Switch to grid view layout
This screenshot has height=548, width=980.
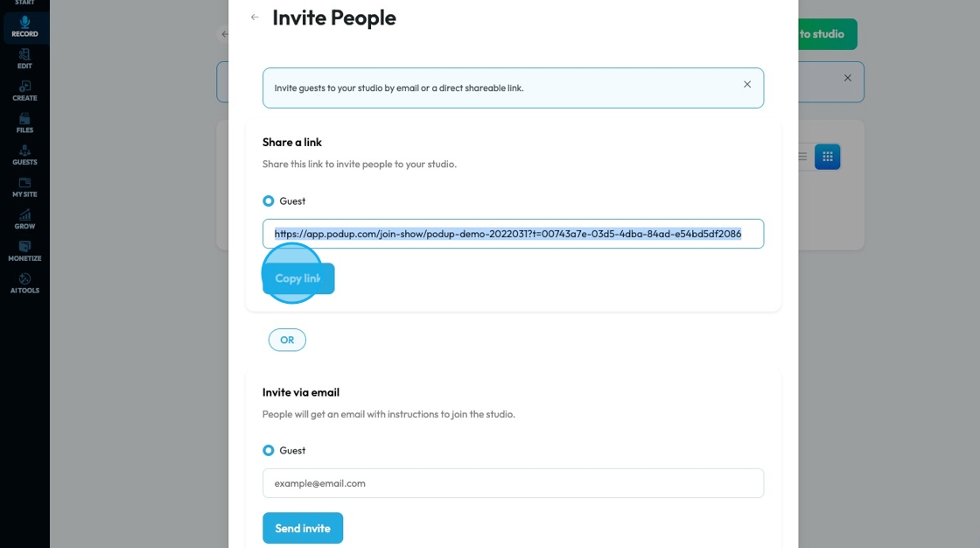tap(827, 157)
